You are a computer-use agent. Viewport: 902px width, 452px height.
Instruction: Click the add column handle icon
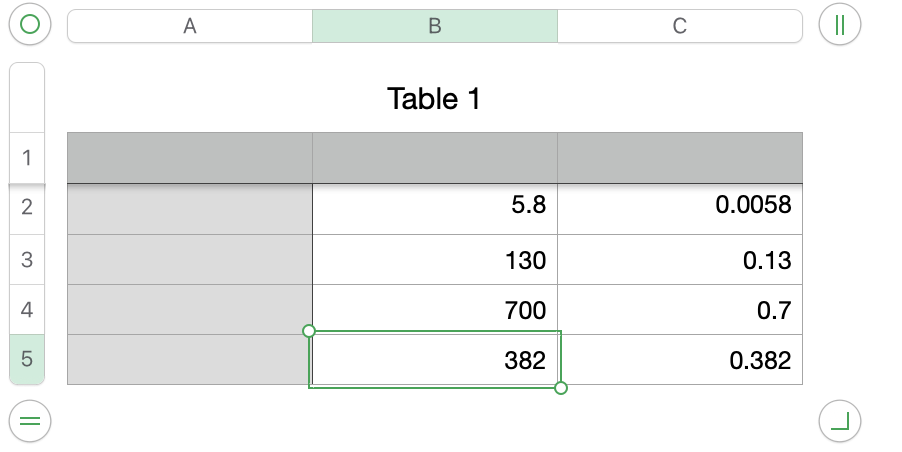click(839, 25)
